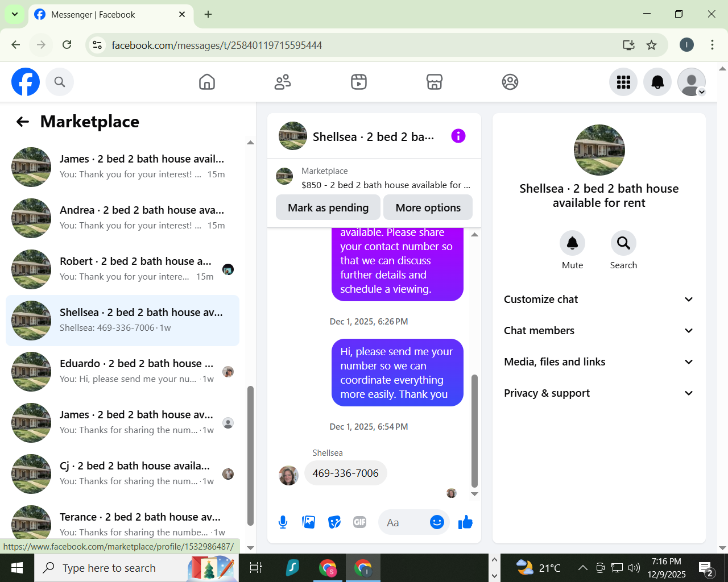The width and height of the screenshot is (728, 582).
Task: Open the Marketplace storefront icon
Action: click(435, 82)
